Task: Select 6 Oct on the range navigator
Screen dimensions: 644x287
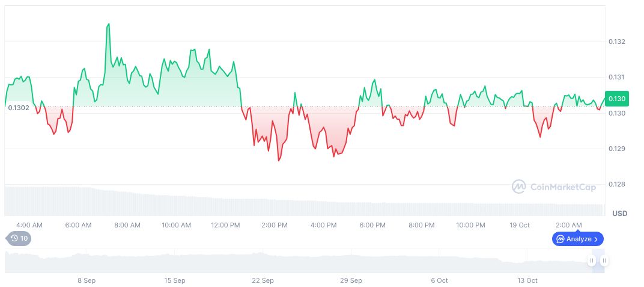Action: 439,280
